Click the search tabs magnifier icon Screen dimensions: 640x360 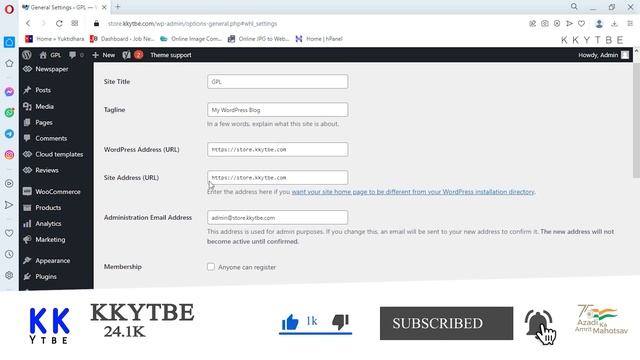click(574, 7)
